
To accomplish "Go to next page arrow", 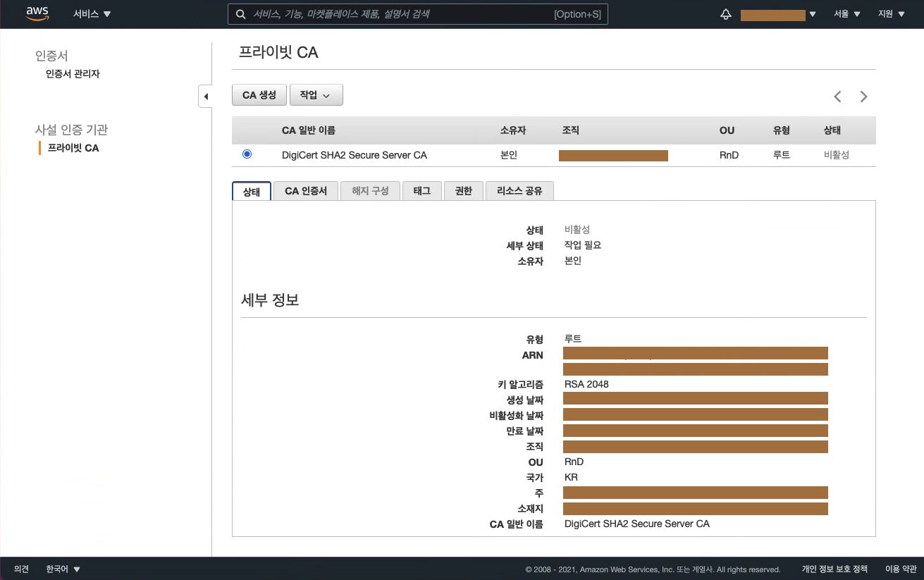I will [x=864, y=97].
